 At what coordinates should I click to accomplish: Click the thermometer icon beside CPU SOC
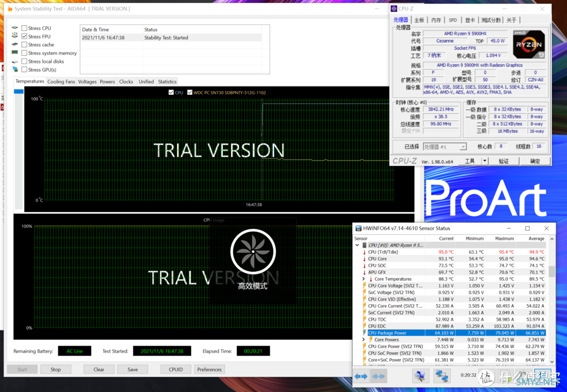[x=364, y=266]
